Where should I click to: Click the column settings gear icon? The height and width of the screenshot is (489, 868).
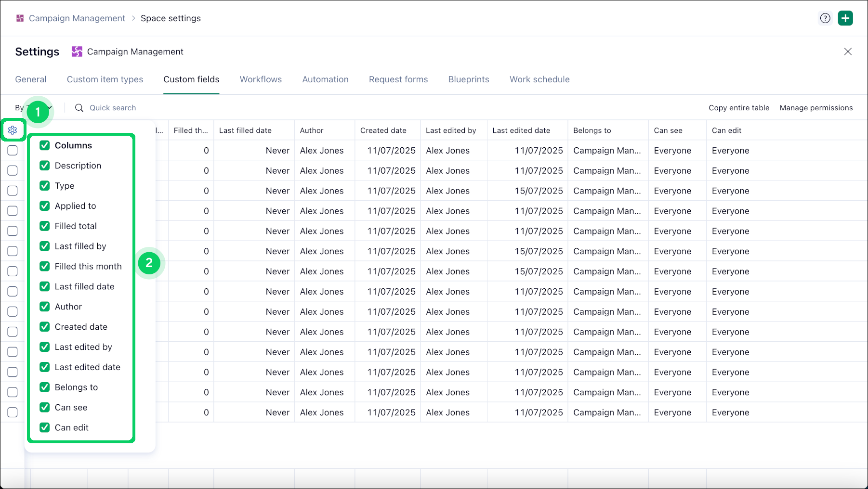(13, 130)
